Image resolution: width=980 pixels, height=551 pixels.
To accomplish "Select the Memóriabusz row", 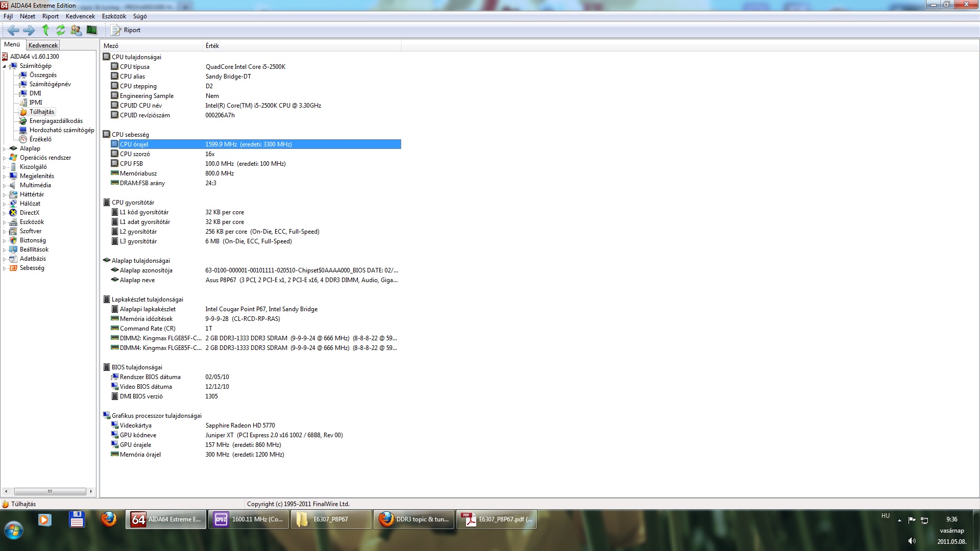I will [x=255, y=173].
